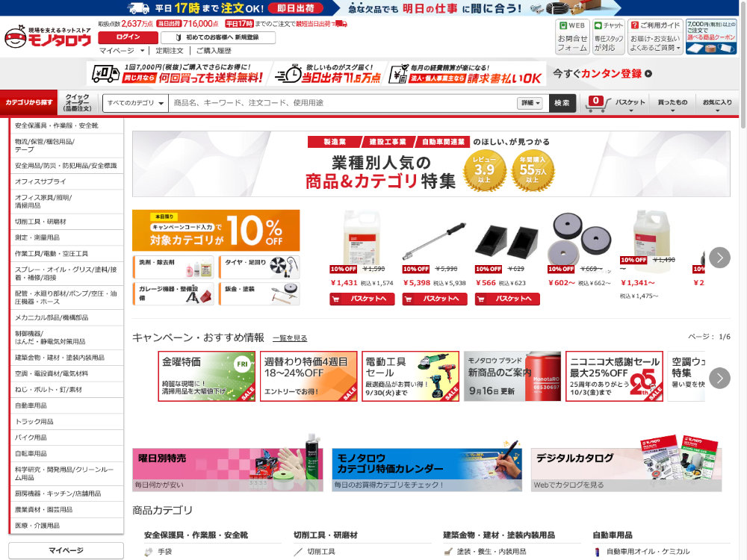Viewport: 747px width, 560px height.
Task: Expand the すべてのカテゴリ search dropdown
Action: [134, 103]
